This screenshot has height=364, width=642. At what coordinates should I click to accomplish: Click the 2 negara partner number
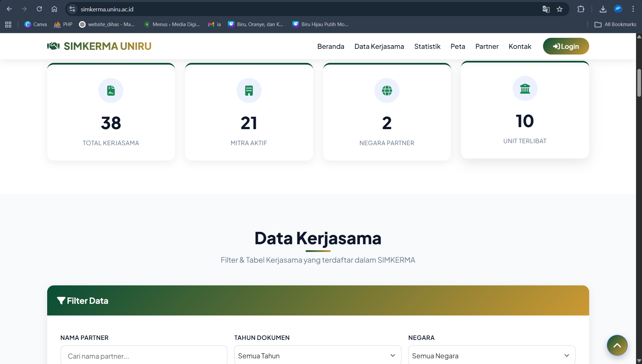pos(387,123)
